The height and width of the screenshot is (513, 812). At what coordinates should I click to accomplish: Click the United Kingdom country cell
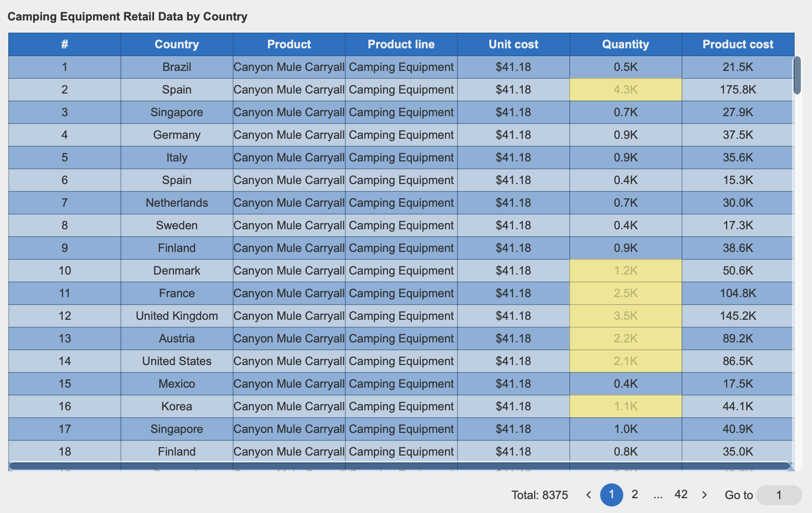177,316
